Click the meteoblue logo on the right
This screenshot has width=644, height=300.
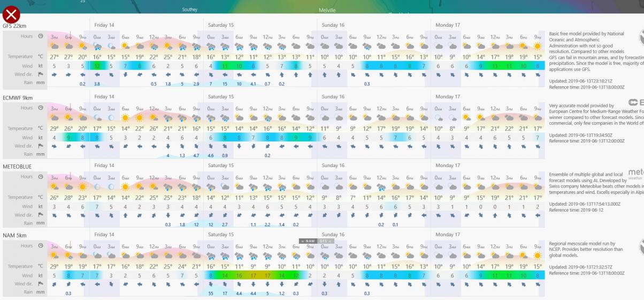pos(635,174)
